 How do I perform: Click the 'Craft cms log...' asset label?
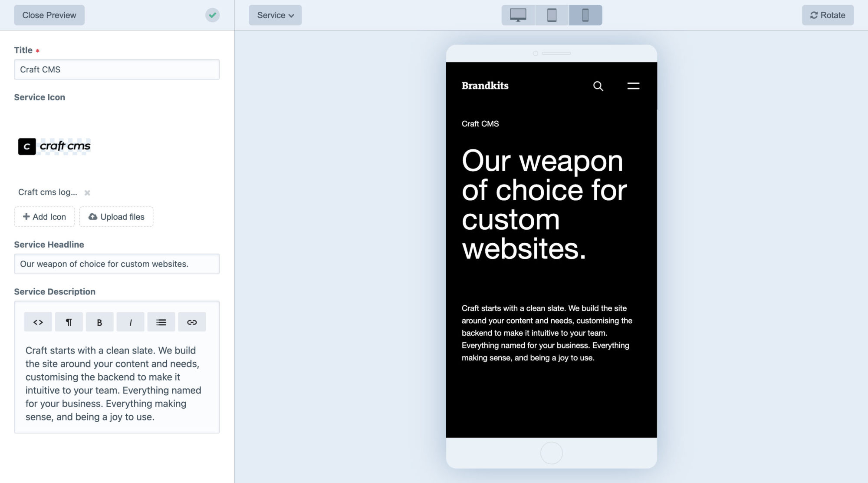48,192
